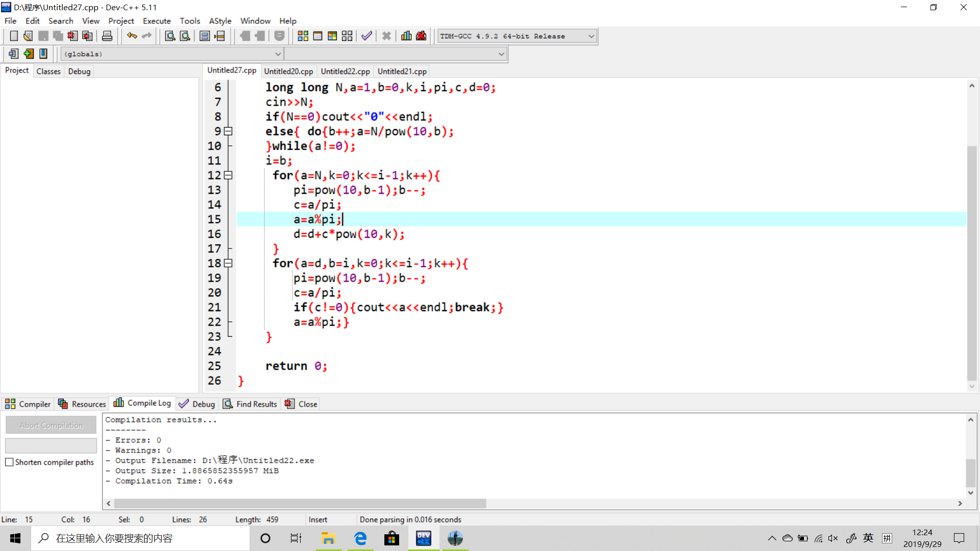
Task: Click the compile log horizontal scrollbar
Action: (x=300, y=504)
